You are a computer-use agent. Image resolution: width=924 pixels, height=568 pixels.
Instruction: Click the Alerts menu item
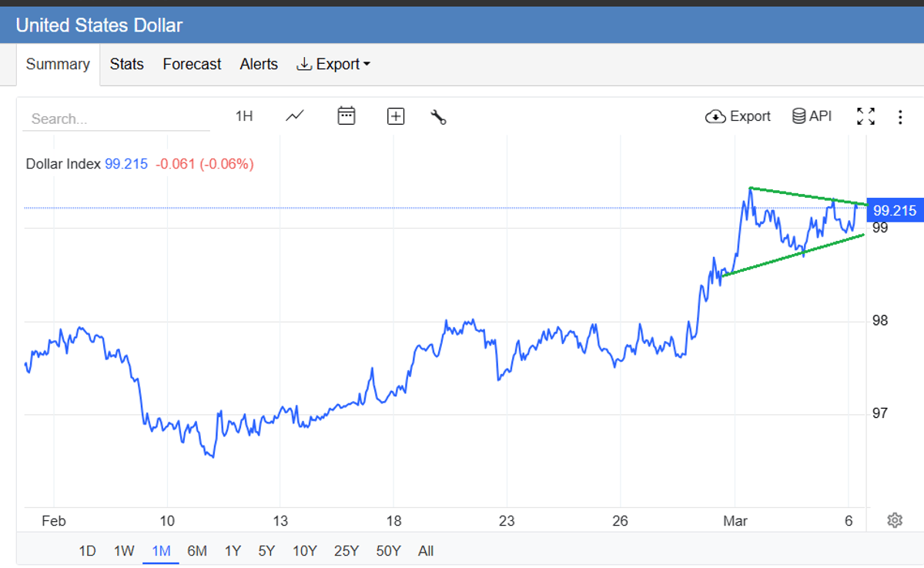tap(258, 64)
